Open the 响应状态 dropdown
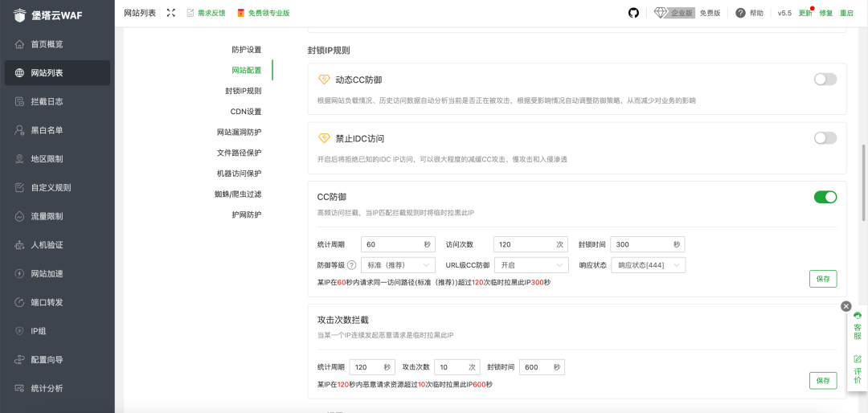 [x=647, y=265]
